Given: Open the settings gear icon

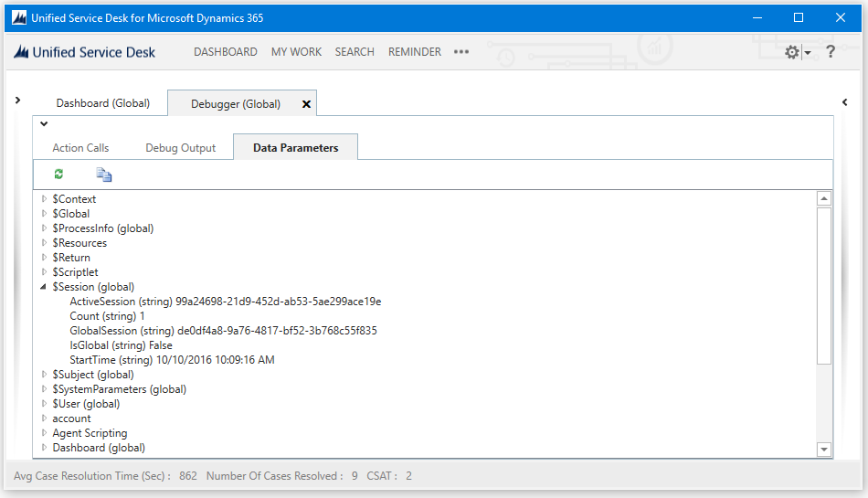Looking at the screenshot, I should click(792, 52).
